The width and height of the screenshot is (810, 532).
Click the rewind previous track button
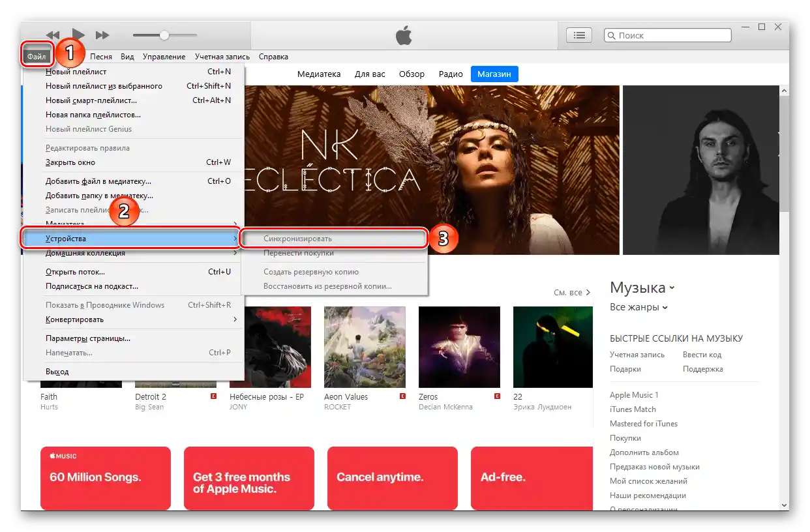point(53,35)
